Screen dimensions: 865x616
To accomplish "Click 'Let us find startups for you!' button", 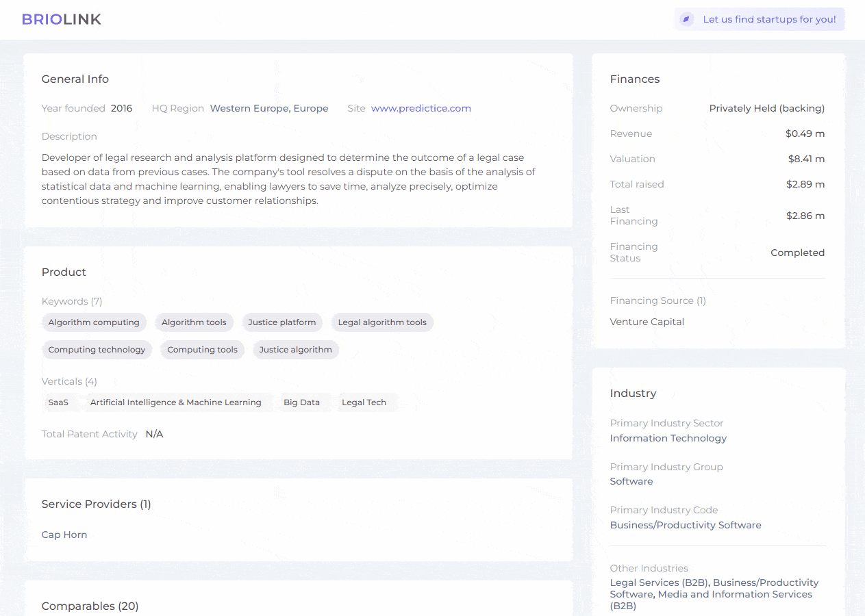I will pos(760,19).
